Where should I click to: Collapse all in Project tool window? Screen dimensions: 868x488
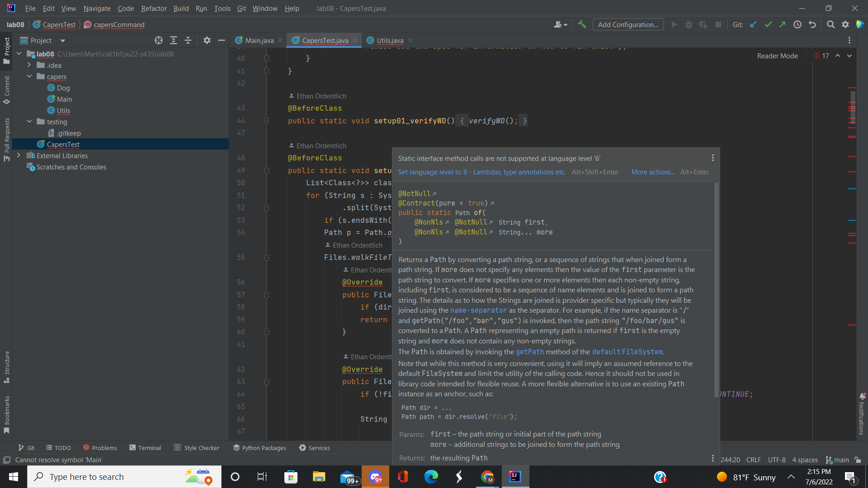coord(188,41)
